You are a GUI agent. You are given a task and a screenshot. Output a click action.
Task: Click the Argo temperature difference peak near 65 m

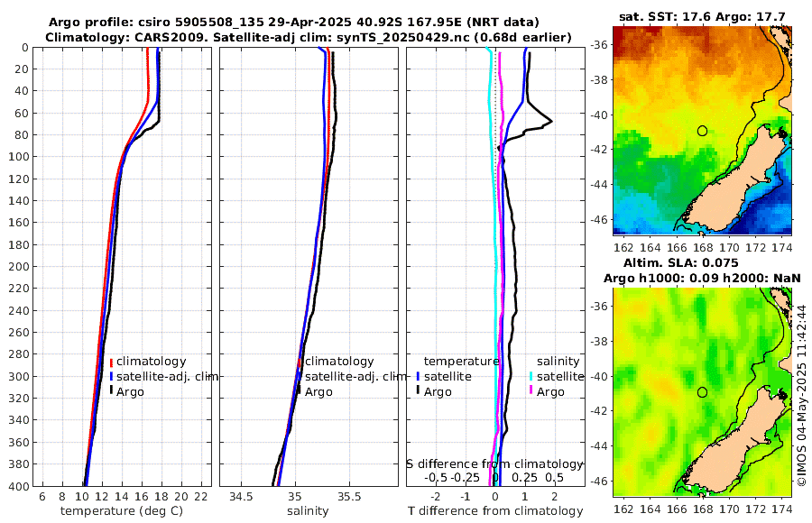click(x=550, y=122)
